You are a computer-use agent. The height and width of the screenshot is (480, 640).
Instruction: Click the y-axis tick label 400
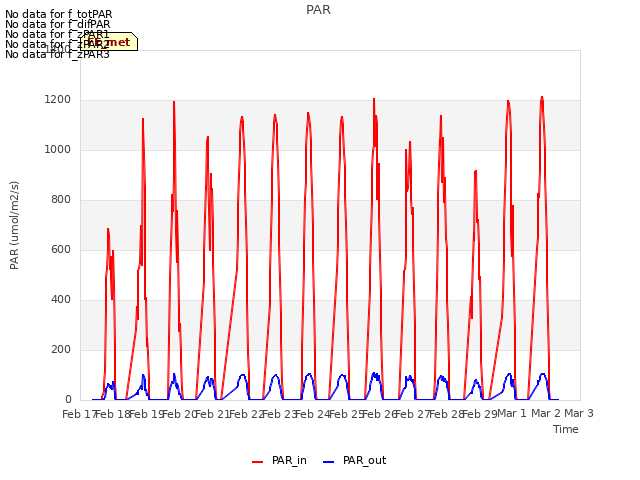61,300
